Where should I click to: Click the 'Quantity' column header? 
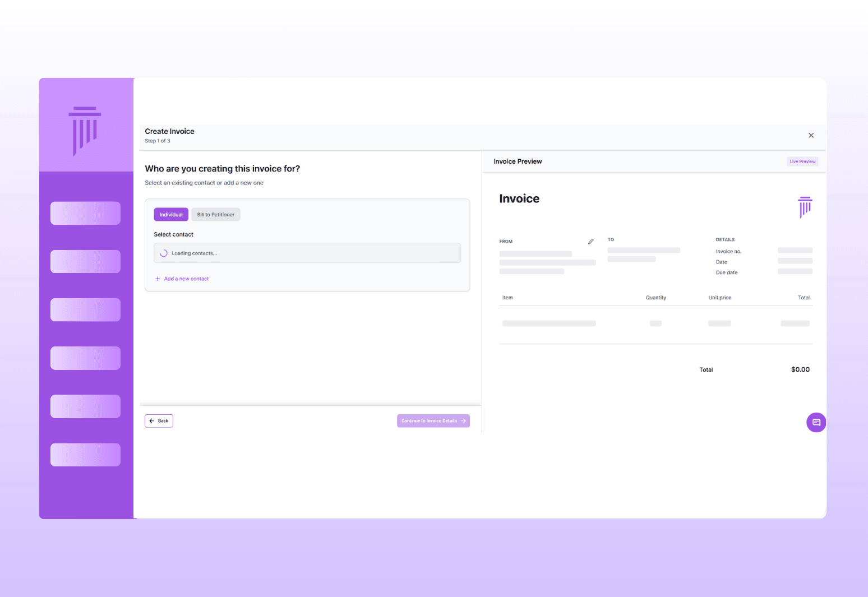pyautogui.click(x=656, y=298)
